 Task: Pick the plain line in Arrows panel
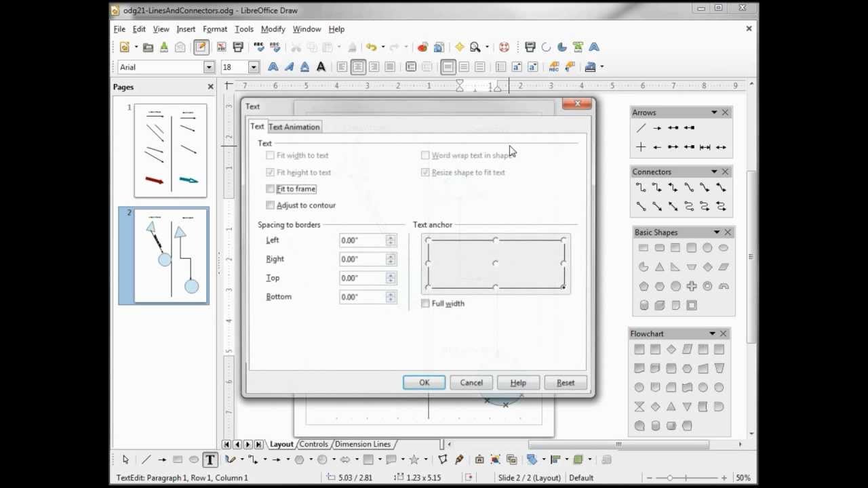click(x=641, y=128)
